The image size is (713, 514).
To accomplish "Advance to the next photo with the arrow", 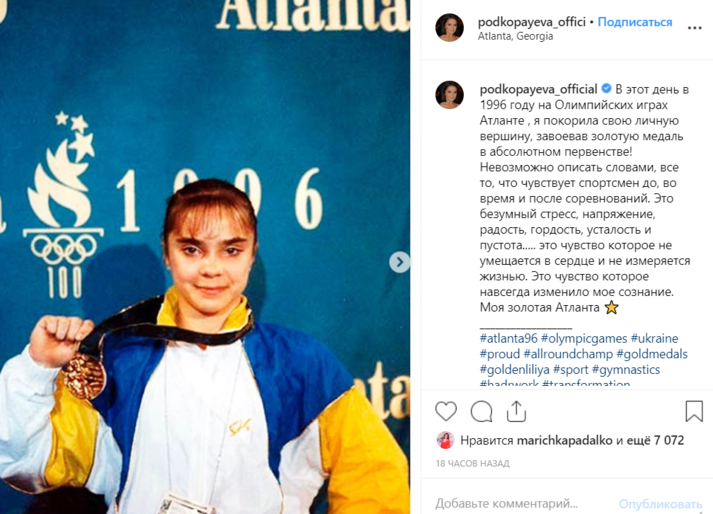I will pos(399,262).
